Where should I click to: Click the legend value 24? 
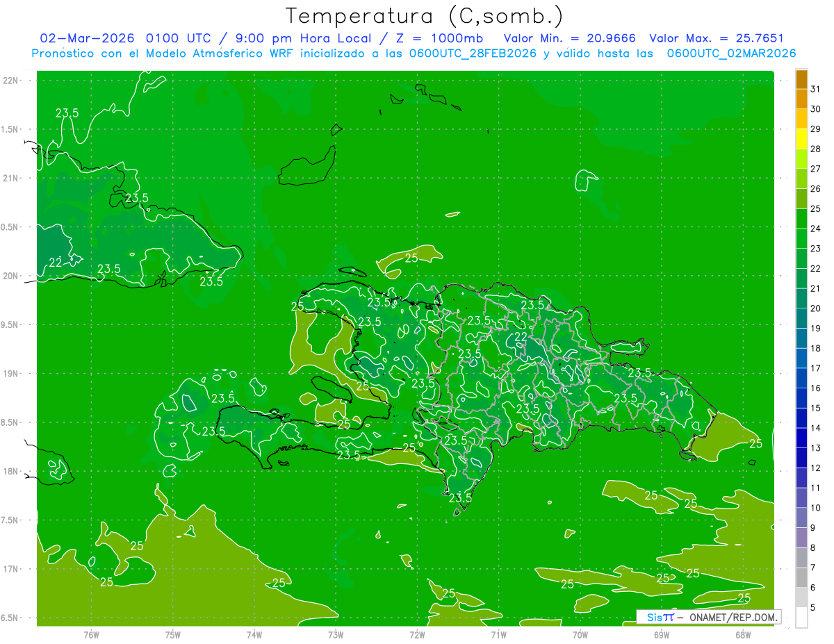815,228
